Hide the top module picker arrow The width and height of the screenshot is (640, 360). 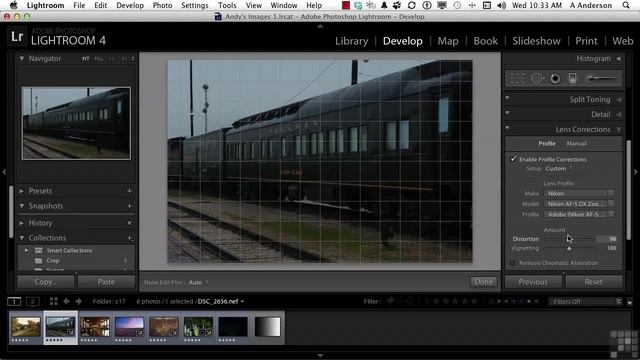click(320, 26)
